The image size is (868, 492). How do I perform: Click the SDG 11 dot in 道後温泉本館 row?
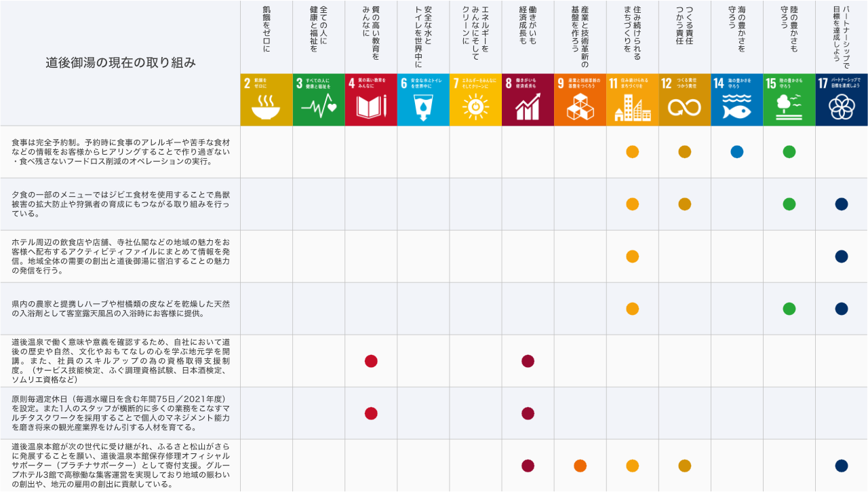(633, 466)
